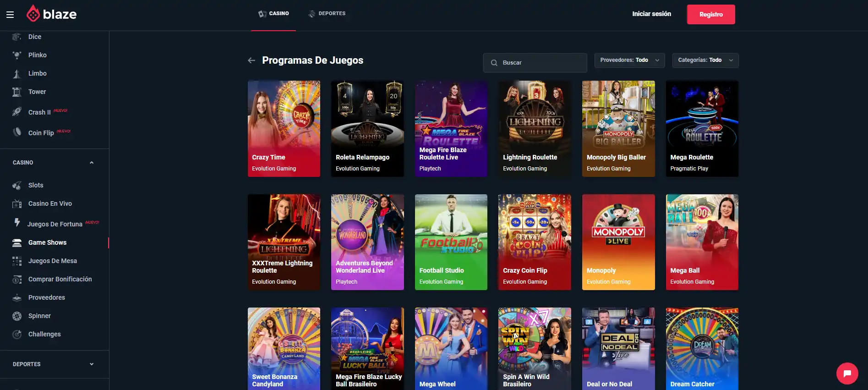Click the Slots cherry icon
The image size is (868, 390).
point(17,185)
